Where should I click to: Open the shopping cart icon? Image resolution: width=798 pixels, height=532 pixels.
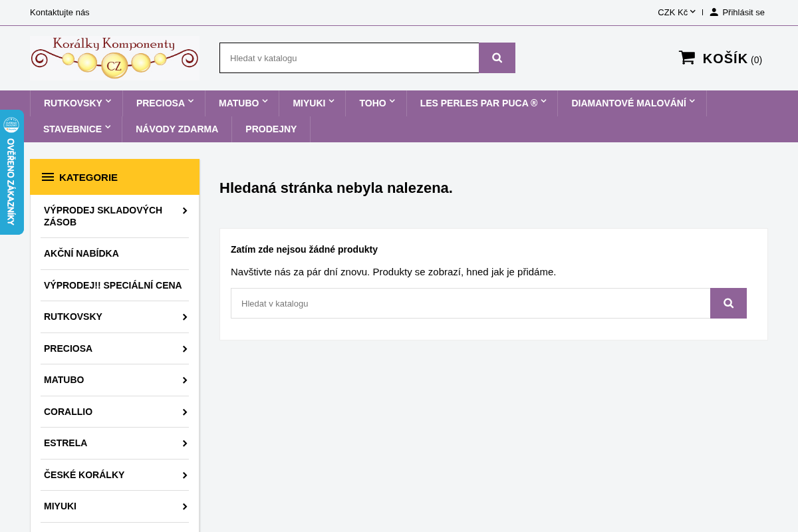[687, 58]
